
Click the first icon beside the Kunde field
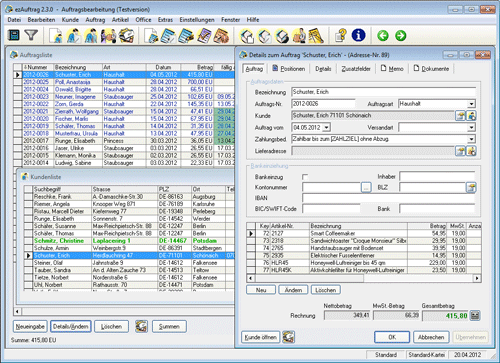click(460, 116)
